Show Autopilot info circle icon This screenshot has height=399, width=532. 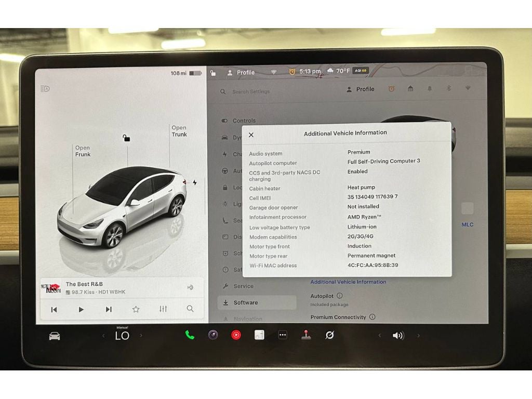click(x=340, y=296)
